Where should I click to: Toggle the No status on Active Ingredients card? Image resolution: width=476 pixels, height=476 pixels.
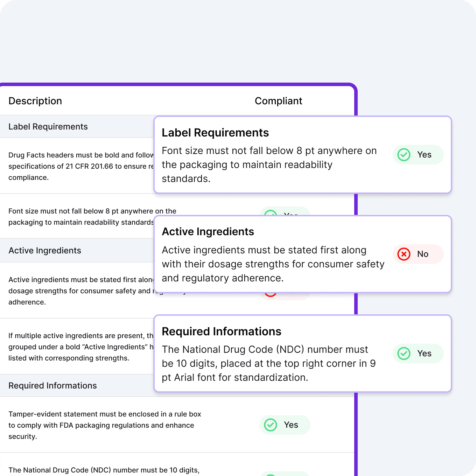(418, 254)
